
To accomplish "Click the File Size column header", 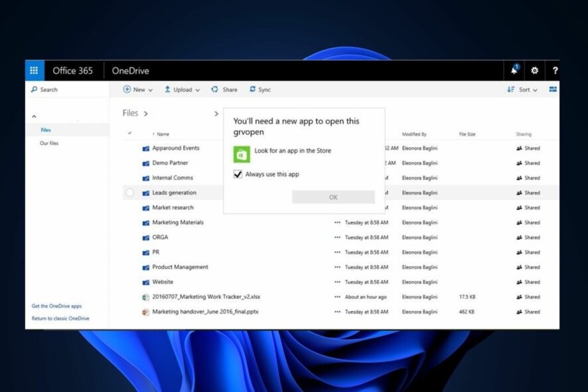I will click(x=467, y=134).
